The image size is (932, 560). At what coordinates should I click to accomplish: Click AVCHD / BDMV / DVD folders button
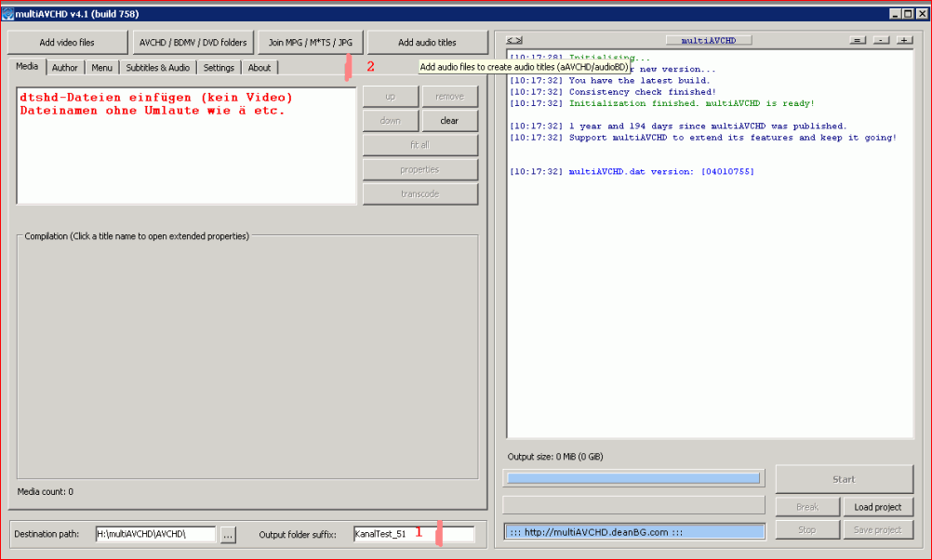[x=193, y=43]
